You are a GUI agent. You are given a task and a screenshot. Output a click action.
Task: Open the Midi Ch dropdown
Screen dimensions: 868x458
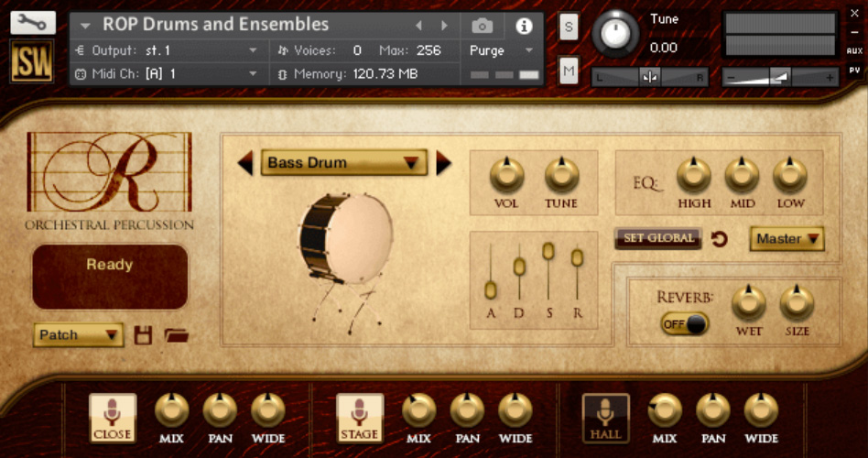point(168,73)
